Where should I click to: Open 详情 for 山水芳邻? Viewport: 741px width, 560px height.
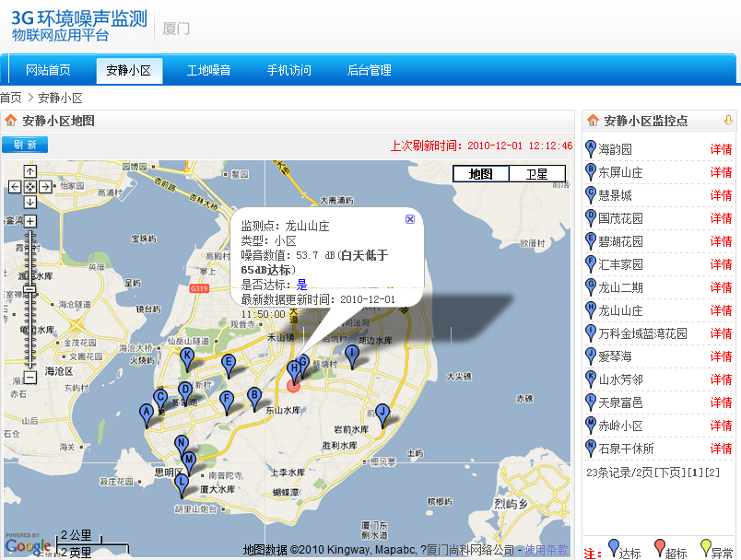coord(721,379)
